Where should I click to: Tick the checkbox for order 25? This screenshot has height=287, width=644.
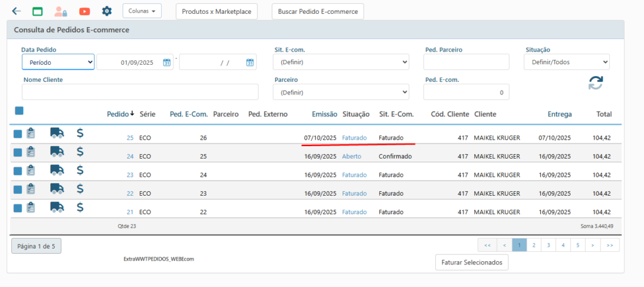[18, 134]
